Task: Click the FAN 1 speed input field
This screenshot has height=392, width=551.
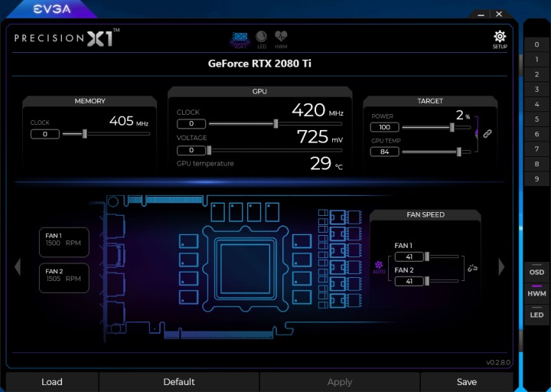Action: click(409, 256)
